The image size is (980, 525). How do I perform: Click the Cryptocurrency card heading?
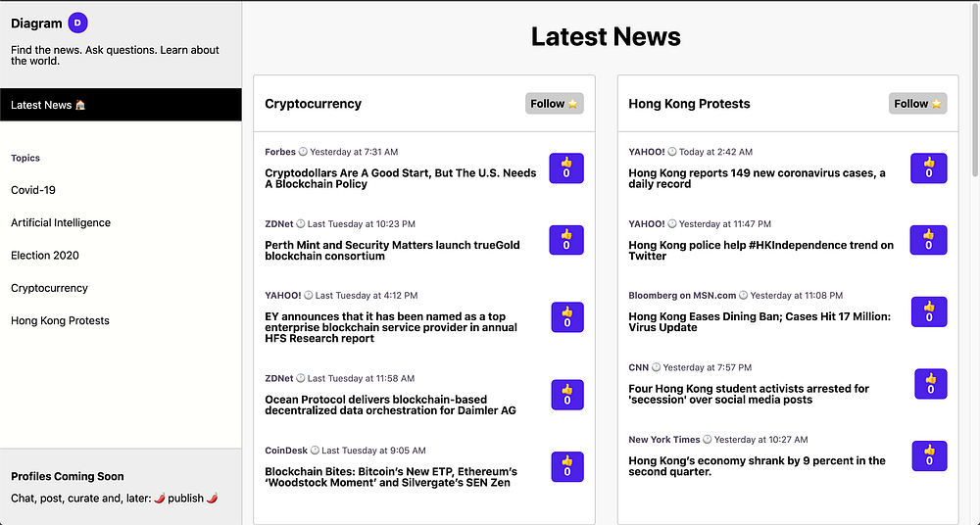click(x=314, y=104)
